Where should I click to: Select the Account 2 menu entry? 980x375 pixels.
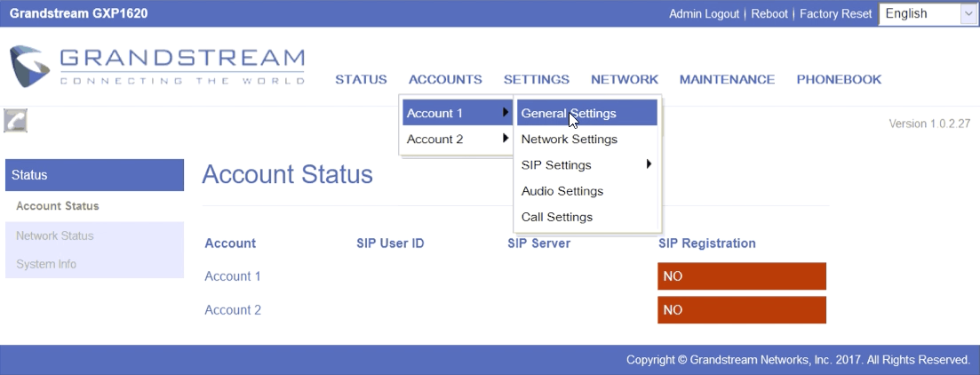(457, 140)
